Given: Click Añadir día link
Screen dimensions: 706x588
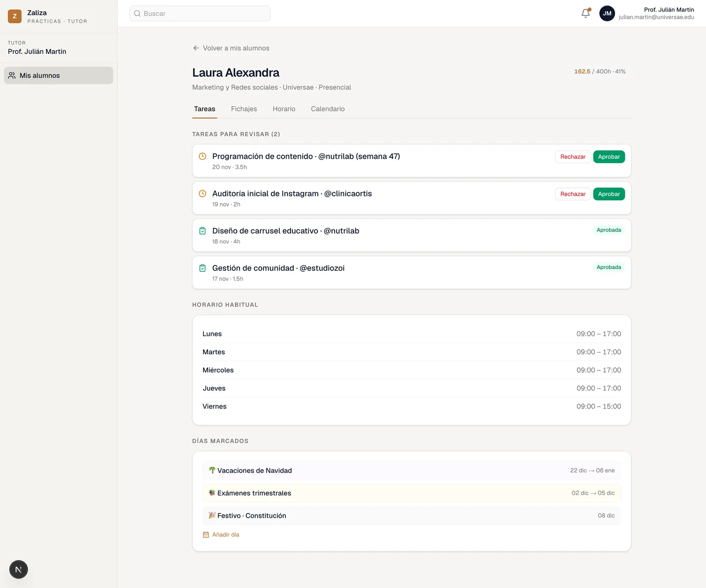Looking at the screenshot, I should [x=221, y=535].
